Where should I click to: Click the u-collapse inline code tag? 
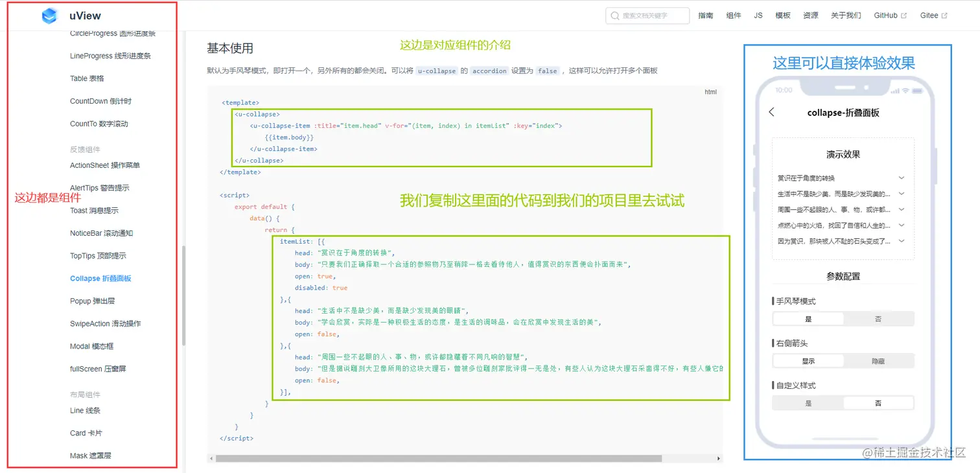point(437,71)
